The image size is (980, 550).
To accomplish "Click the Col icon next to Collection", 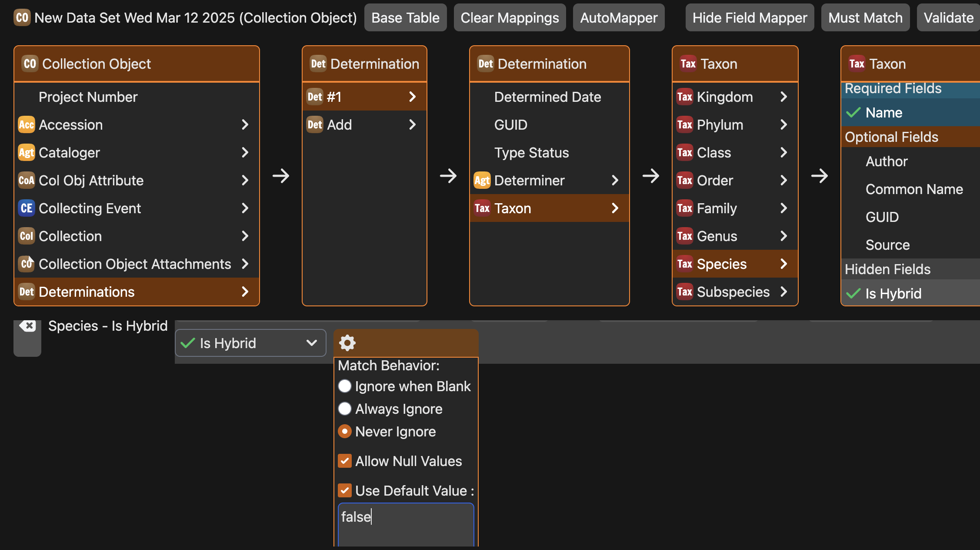I will [27, 236].
